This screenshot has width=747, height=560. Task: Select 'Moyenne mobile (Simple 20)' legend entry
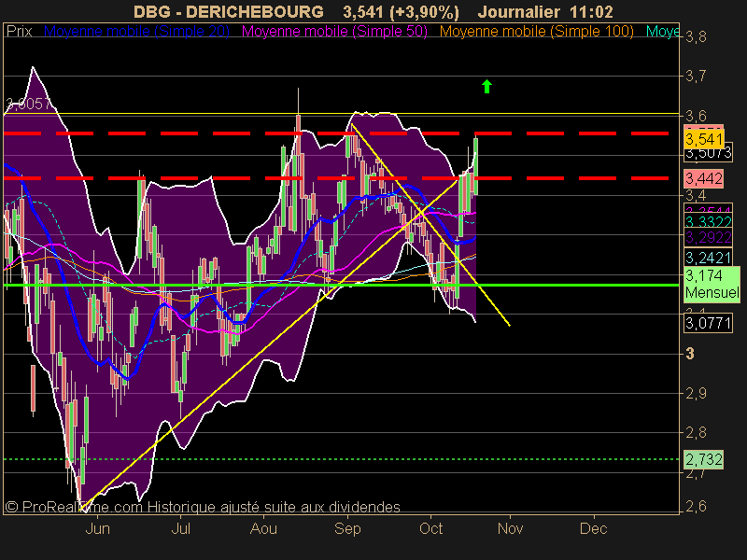coord(136,32)
